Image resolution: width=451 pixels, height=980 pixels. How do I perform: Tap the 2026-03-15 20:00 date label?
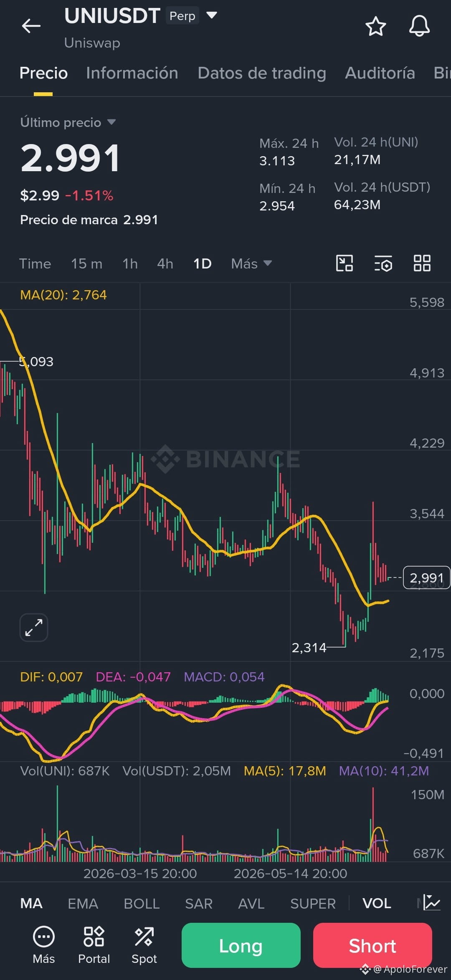click(x=140, y=874)
